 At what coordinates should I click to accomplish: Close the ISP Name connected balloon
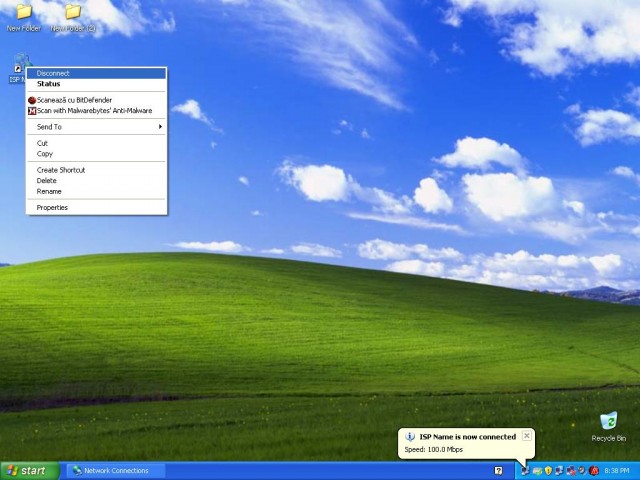click(x=527, y=436)
